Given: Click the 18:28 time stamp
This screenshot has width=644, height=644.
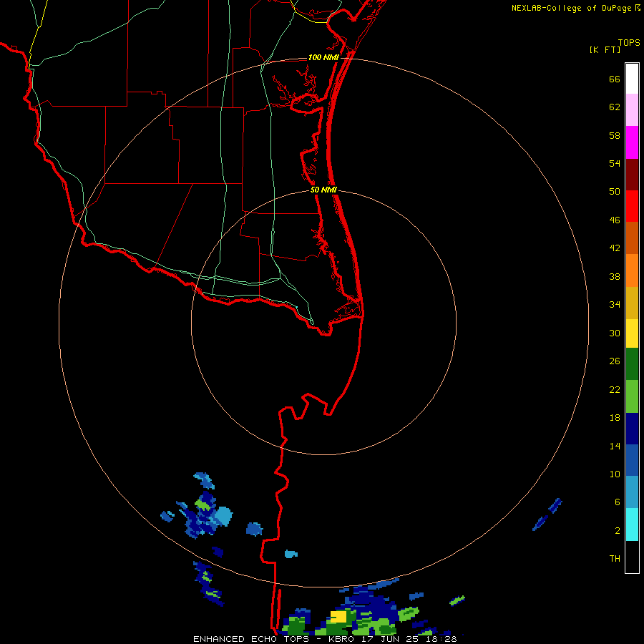Looking at the screenshot, I should [x=441, y=639].
